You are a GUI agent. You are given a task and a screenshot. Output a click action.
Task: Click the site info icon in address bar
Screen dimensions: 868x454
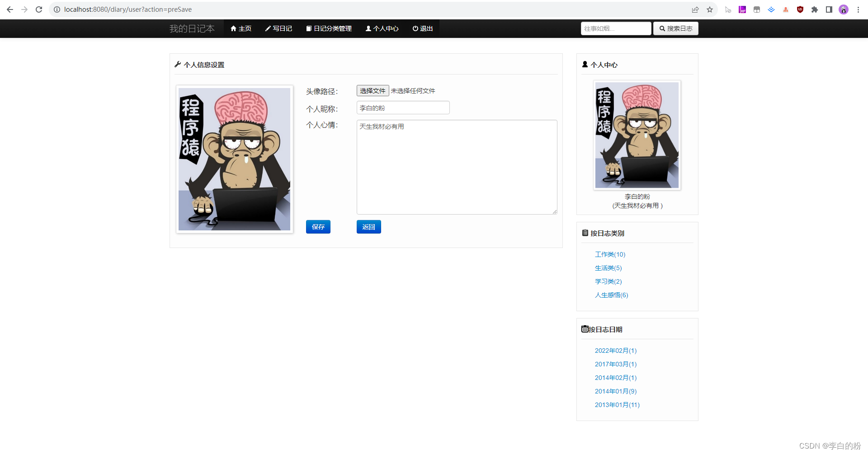point(57,9)
